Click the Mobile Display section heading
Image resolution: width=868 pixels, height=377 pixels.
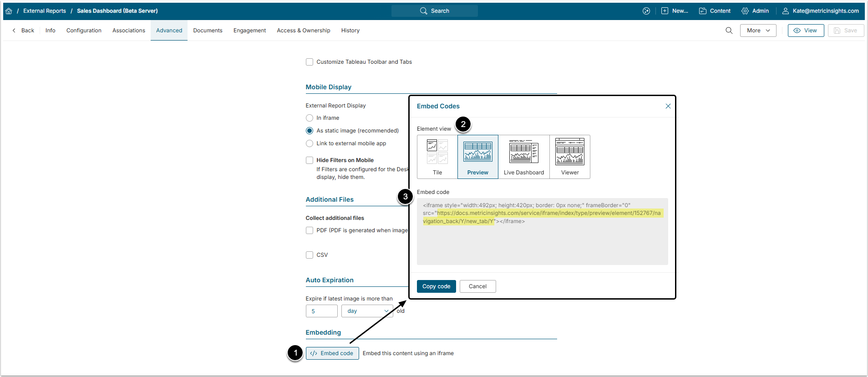point(329,87)
